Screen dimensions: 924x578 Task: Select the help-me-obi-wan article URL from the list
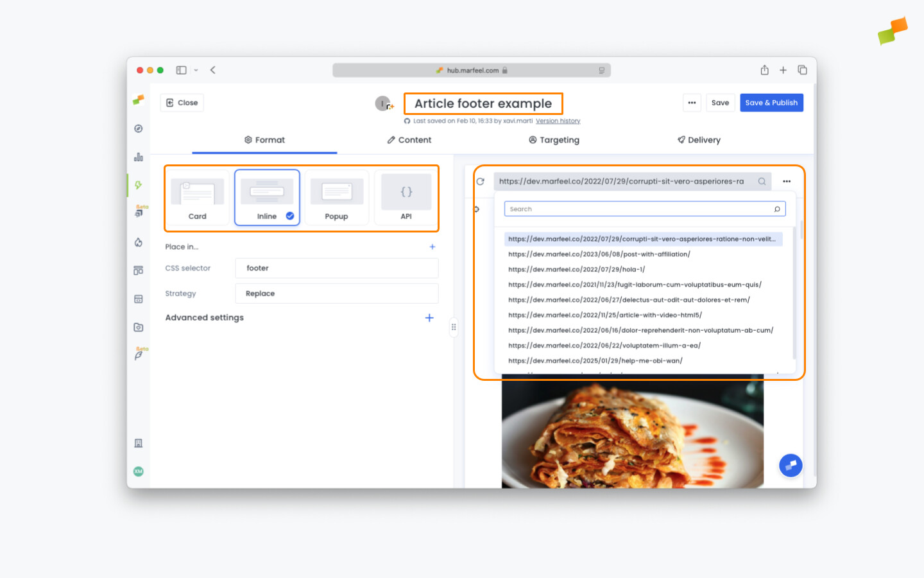click(595, 360)
